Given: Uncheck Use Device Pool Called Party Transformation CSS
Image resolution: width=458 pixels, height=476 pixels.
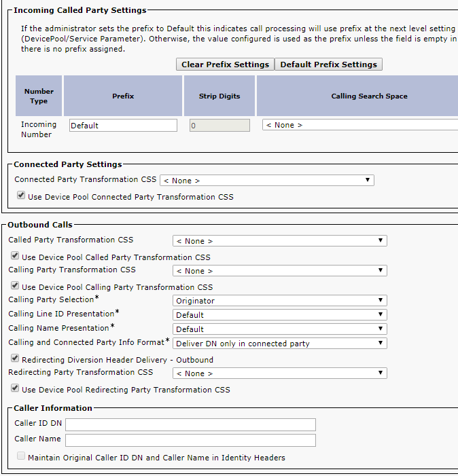Looking at the screenshot, I should 15,255.
